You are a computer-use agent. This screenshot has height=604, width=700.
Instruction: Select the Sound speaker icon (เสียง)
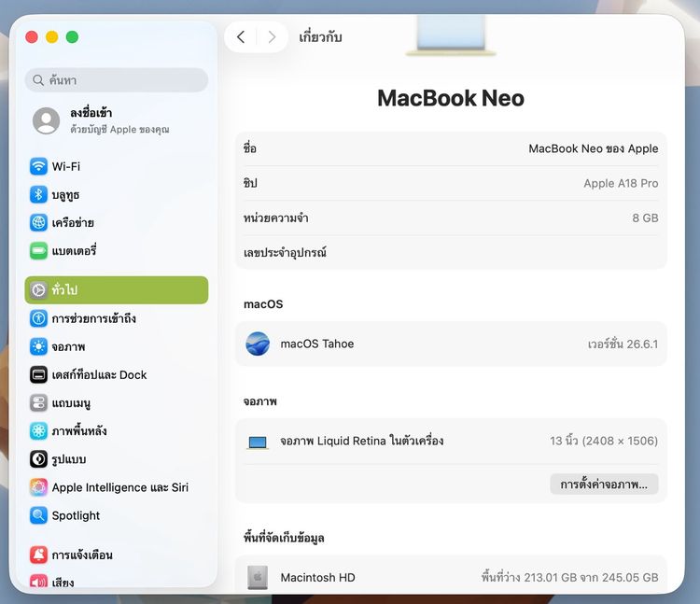[38, 582]
